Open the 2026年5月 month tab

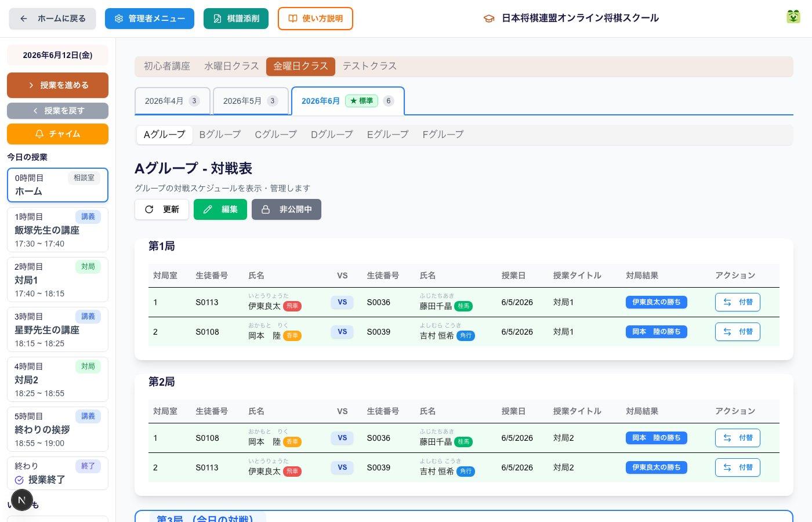coord(251,101)
